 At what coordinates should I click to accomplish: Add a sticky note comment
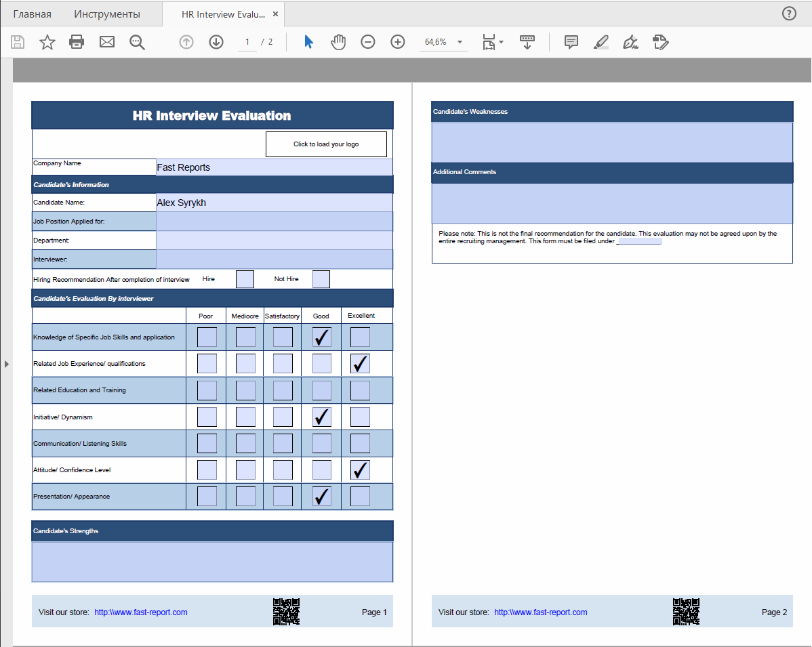coord(571,42)
